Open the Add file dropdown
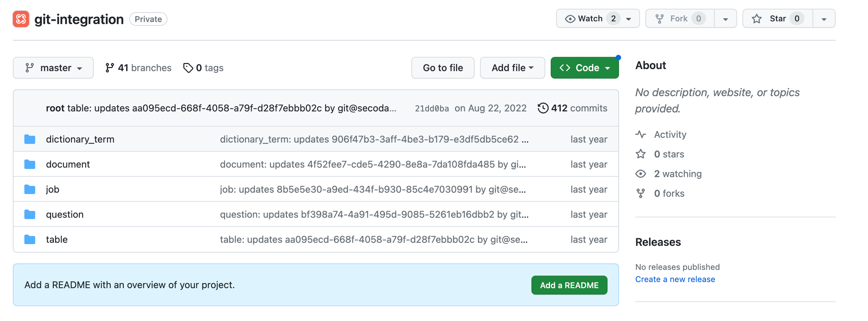The image size is (868, 321). 512,68
